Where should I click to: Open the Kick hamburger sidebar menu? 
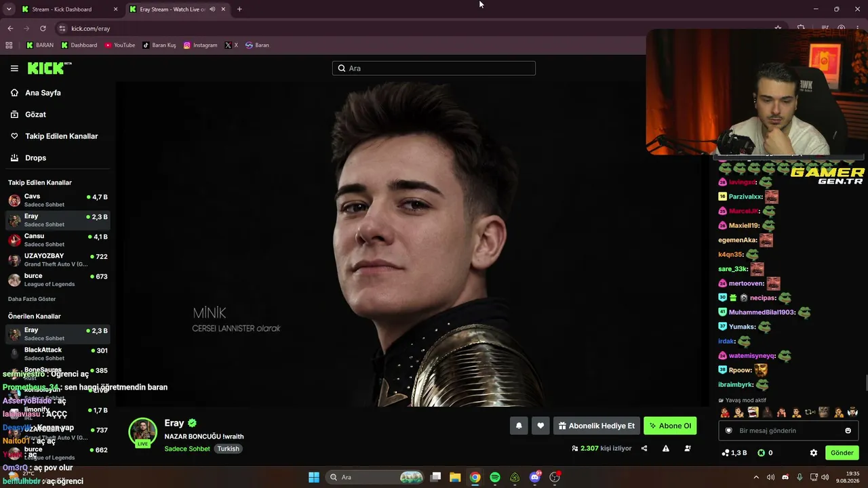[x=14, y=68]
